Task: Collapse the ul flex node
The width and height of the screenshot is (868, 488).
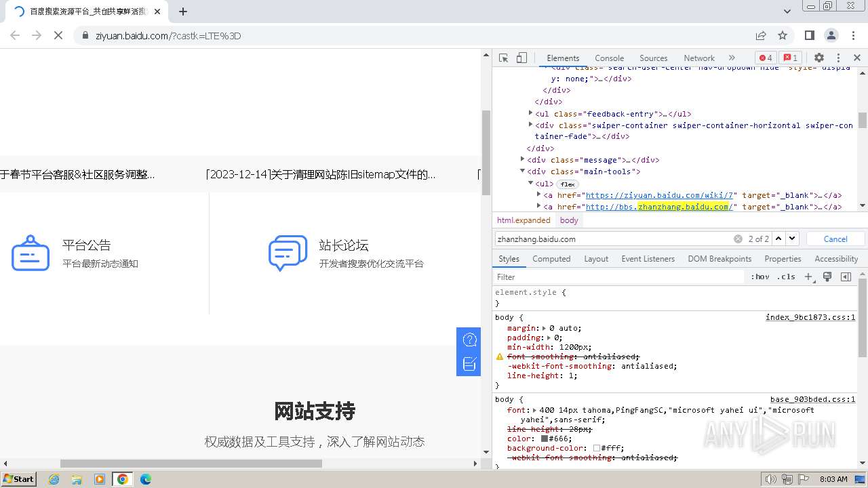Action: click(531, 183)
